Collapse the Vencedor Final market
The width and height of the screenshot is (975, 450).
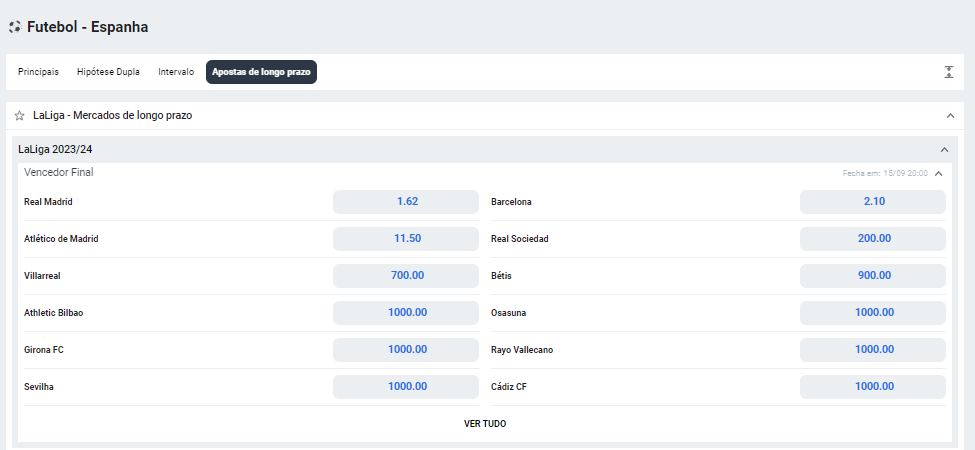(938, 173)
